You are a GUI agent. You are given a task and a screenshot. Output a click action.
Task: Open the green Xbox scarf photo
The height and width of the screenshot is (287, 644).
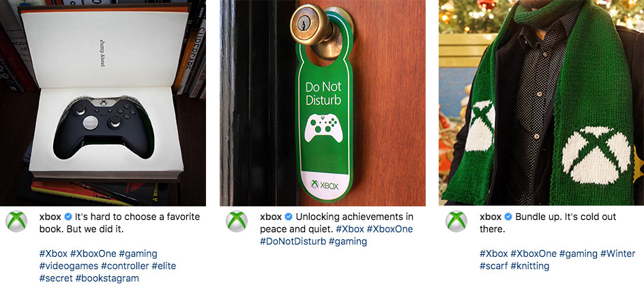[x=541, y=102]
